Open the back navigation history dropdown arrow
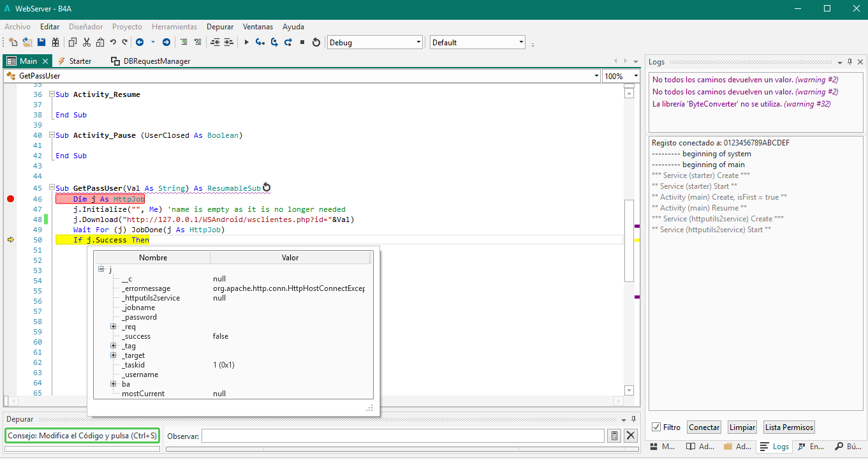The width and height of the screenshot is (868, 460). point(153,43)
